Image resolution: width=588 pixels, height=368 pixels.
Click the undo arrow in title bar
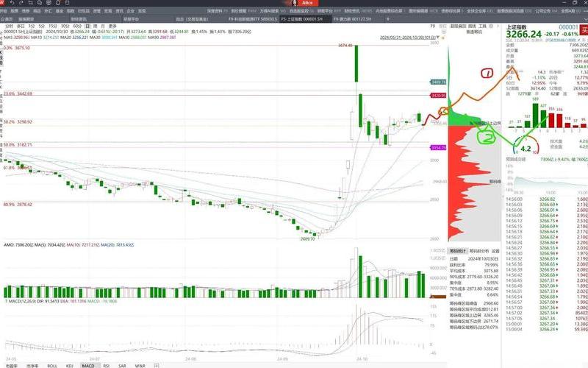12,3
